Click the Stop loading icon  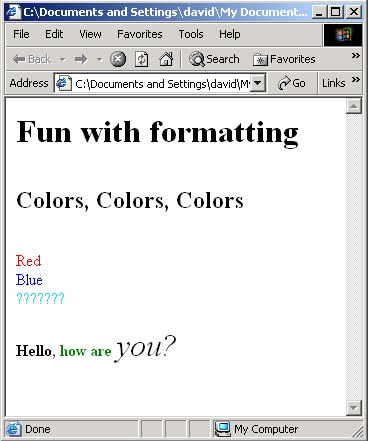pos(118,59)
